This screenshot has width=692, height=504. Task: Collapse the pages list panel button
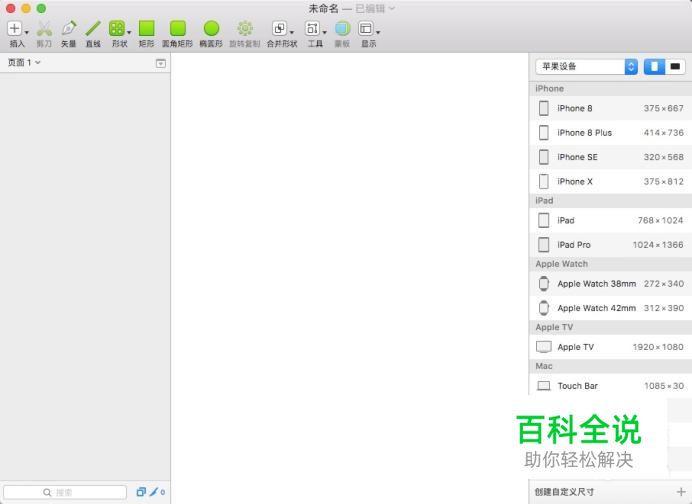(x=161, y=63)
